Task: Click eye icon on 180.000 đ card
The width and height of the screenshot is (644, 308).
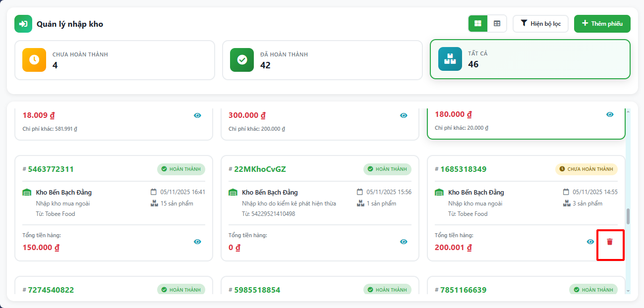Action: click(610, 114)
